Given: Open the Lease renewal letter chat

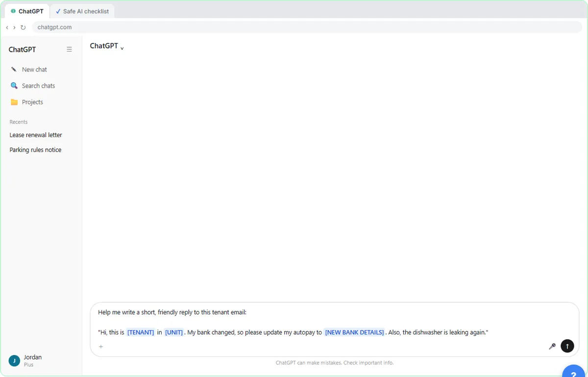Looking at the screenshot, I should 36,135.
